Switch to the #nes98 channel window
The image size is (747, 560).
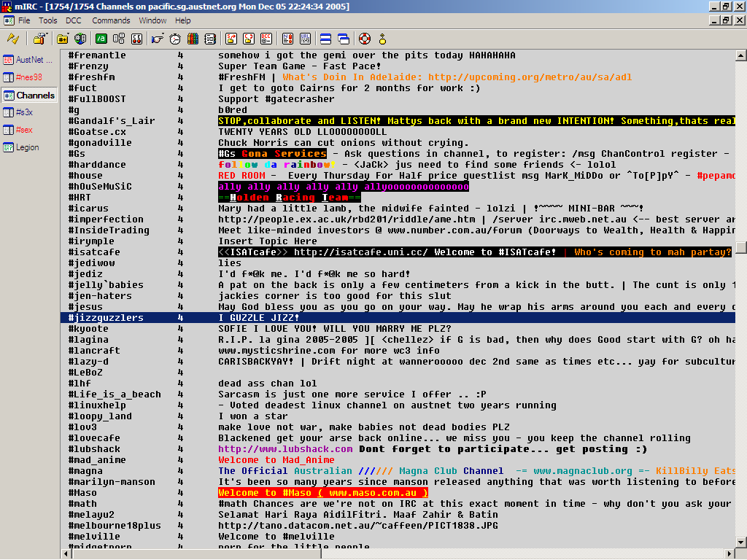click(29, 77)
